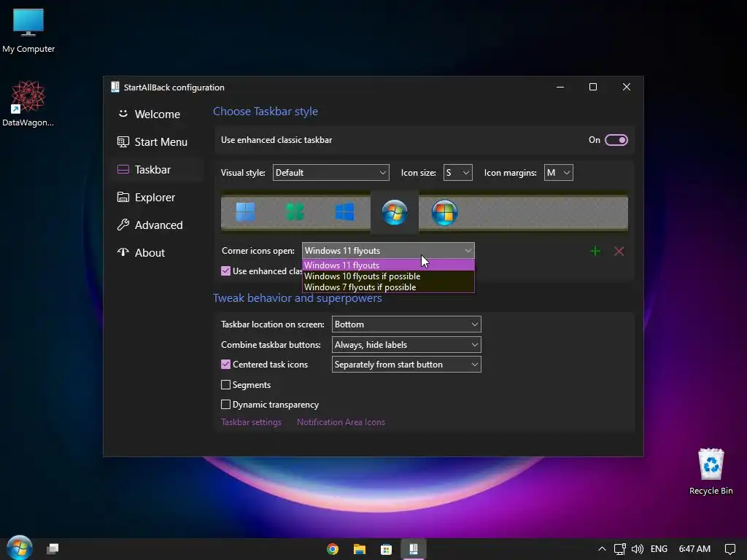Select the My Computer desktop icon
This screenshot has width=747, height=560.
[x=28, y=31]
